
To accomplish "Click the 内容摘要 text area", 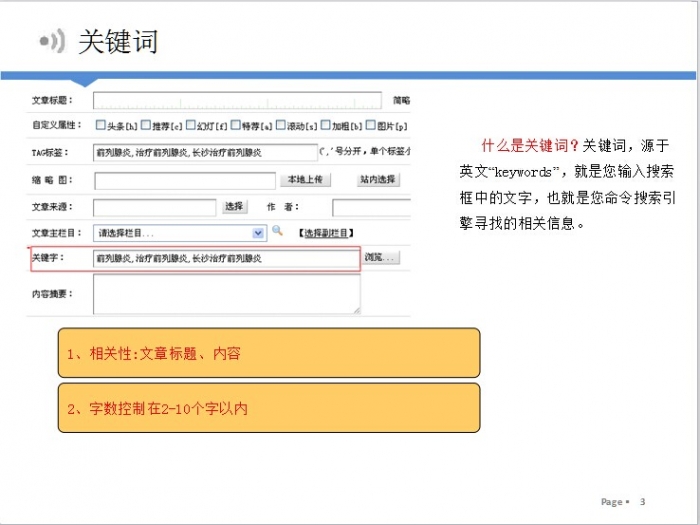I will (x=226, y=294).
